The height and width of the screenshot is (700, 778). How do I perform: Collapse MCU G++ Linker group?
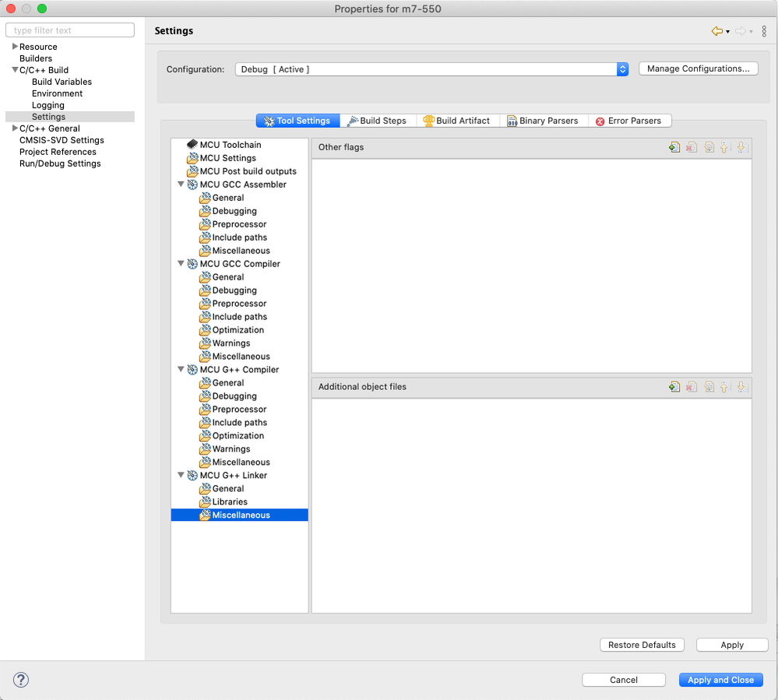coord(181,475)
